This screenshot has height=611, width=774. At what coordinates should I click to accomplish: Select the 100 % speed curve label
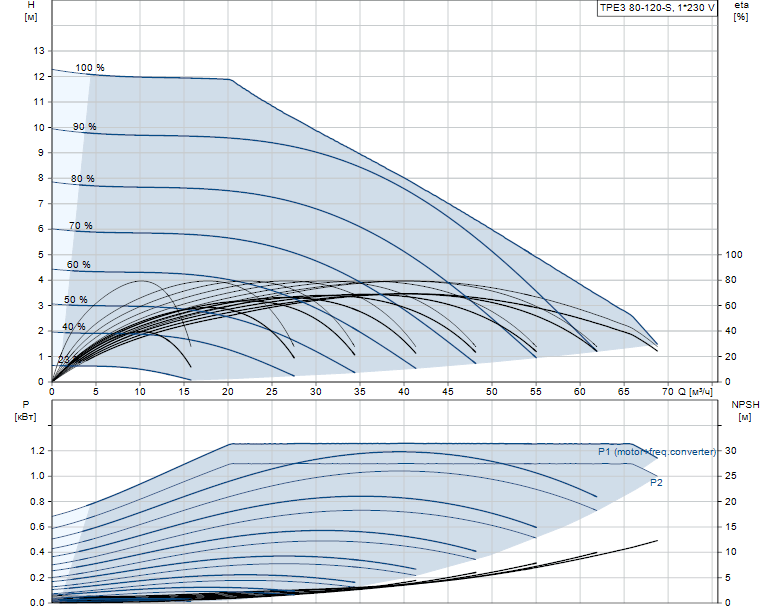[90, 68]
